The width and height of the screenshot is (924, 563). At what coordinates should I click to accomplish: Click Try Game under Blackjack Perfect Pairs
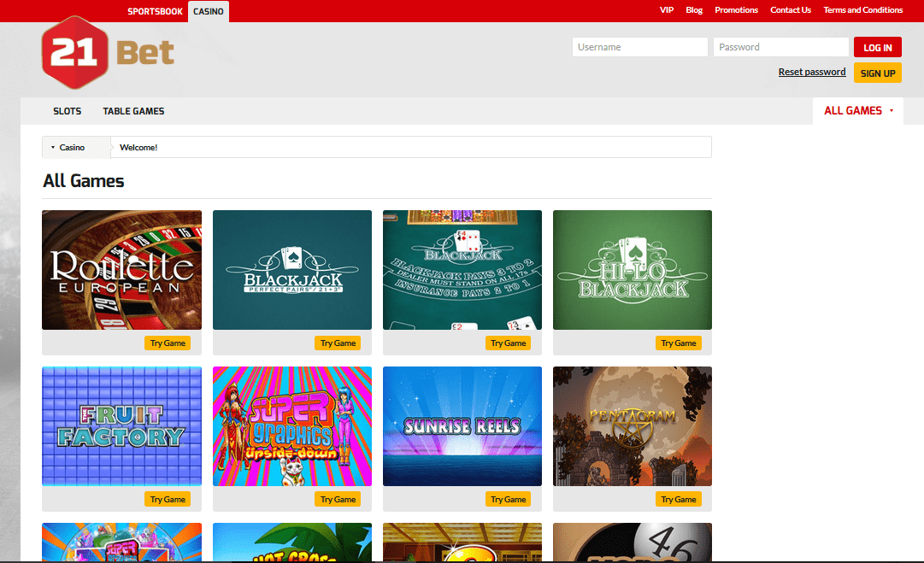[x=338, y=343]
